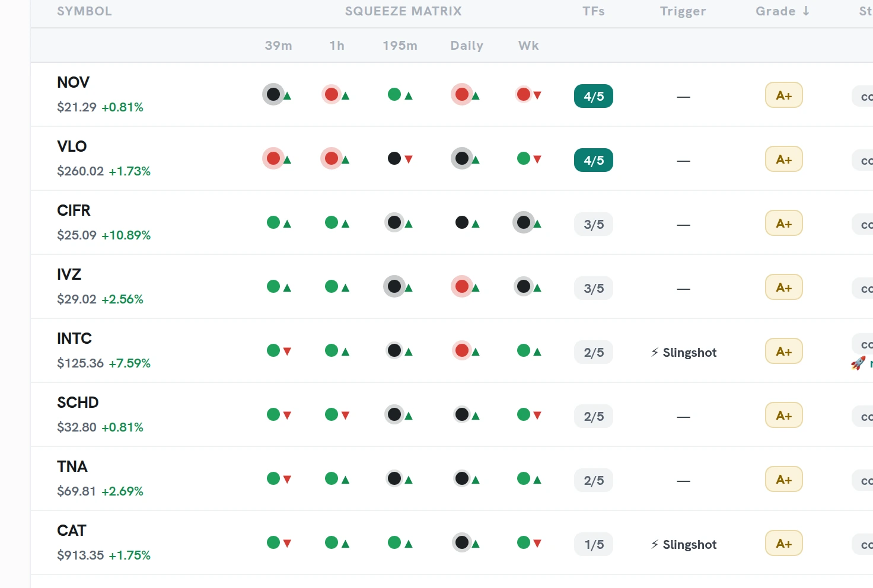Click VLO price $260.02

[80, 171]
